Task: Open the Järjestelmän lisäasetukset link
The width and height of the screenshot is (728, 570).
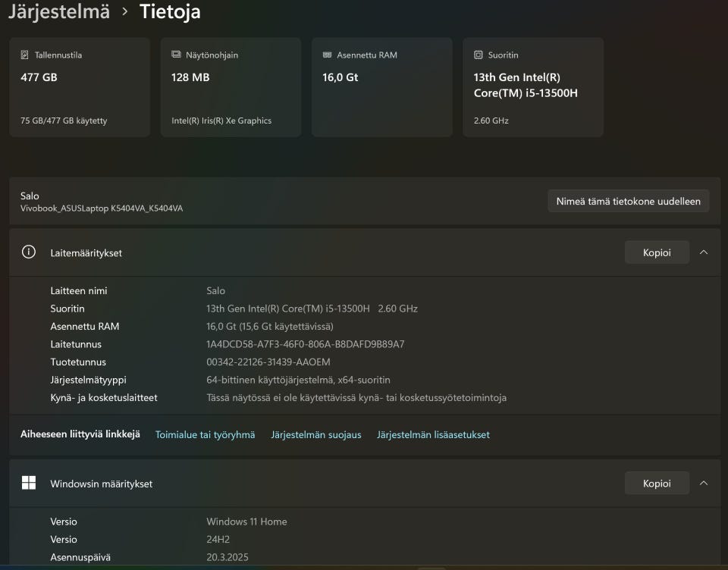Action: pyautogui.click(x=433, y=435)
